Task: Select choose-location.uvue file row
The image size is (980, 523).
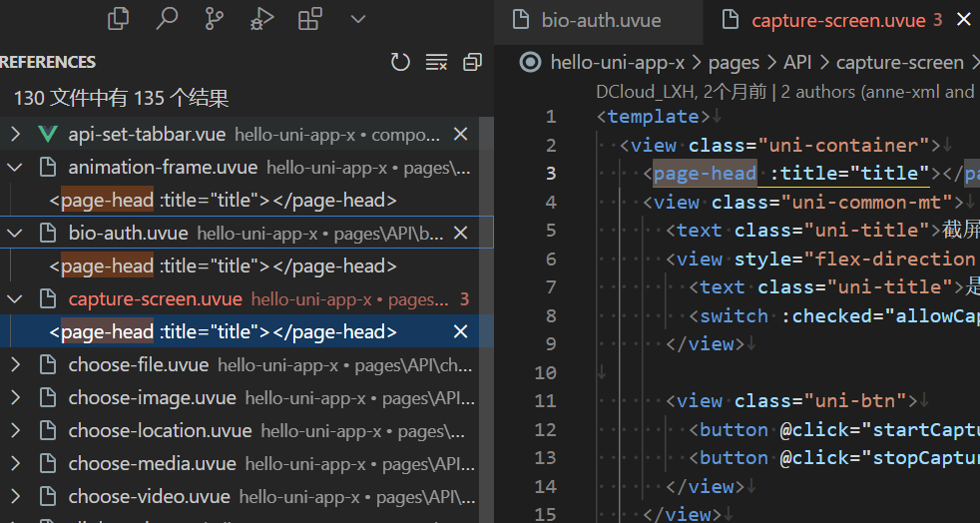Action: point(240,431)
